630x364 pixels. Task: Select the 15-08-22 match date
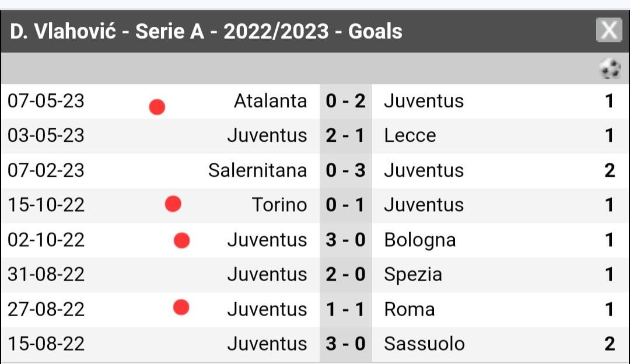[x=46, y=344]
